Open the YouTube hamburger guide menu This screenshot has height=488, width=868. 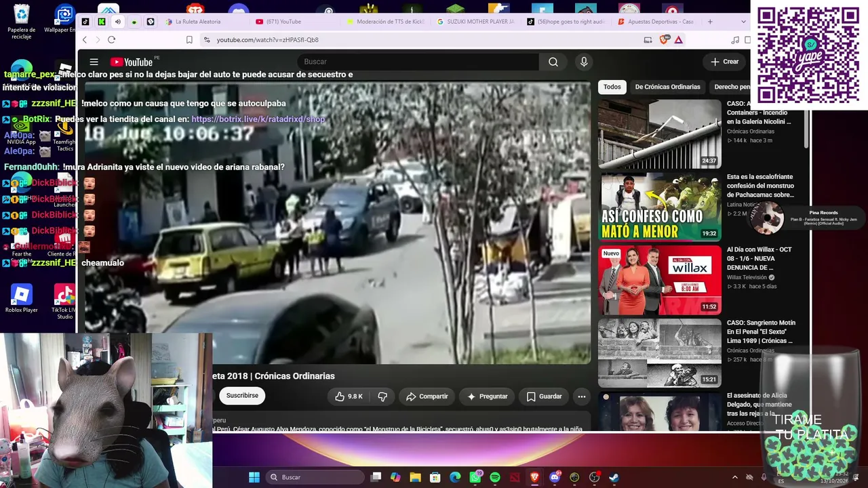click(94, 62)
